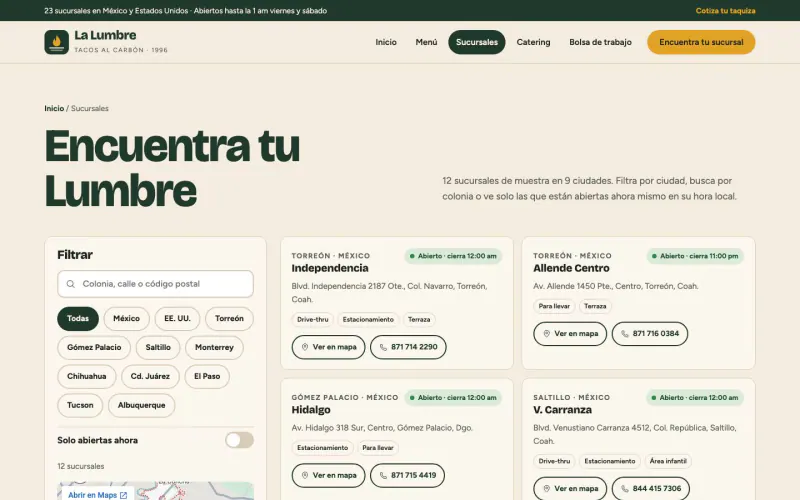Click the map pin icon on V. Carranza card
This screenshot has width=800, height=500.
pos(546,489)
